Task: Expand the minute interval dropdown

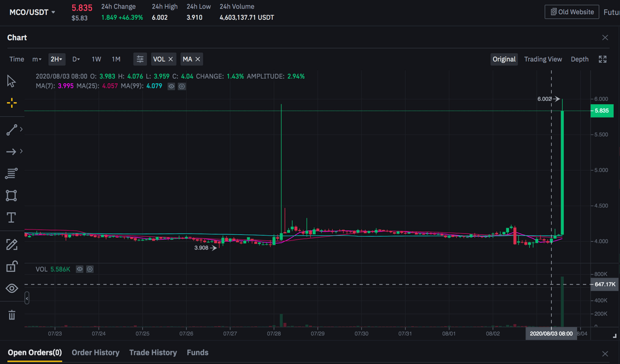Action: (x=37, y=59)
